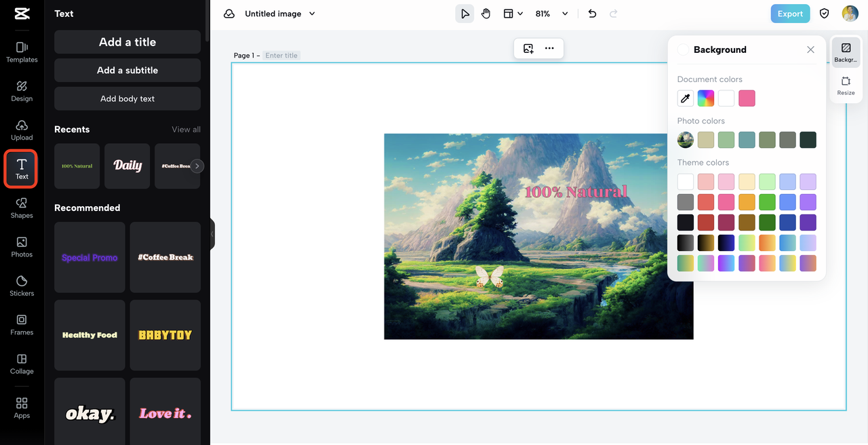Select the Daily recent text style
This screenshot has width=868, height=445.
pos(127,166)
